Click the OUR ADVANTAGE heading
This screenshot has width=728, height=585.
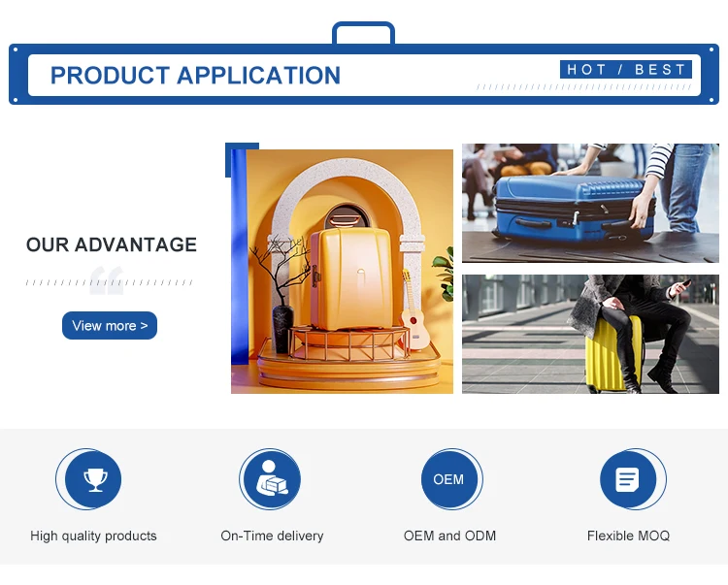(x=112, y=244)
